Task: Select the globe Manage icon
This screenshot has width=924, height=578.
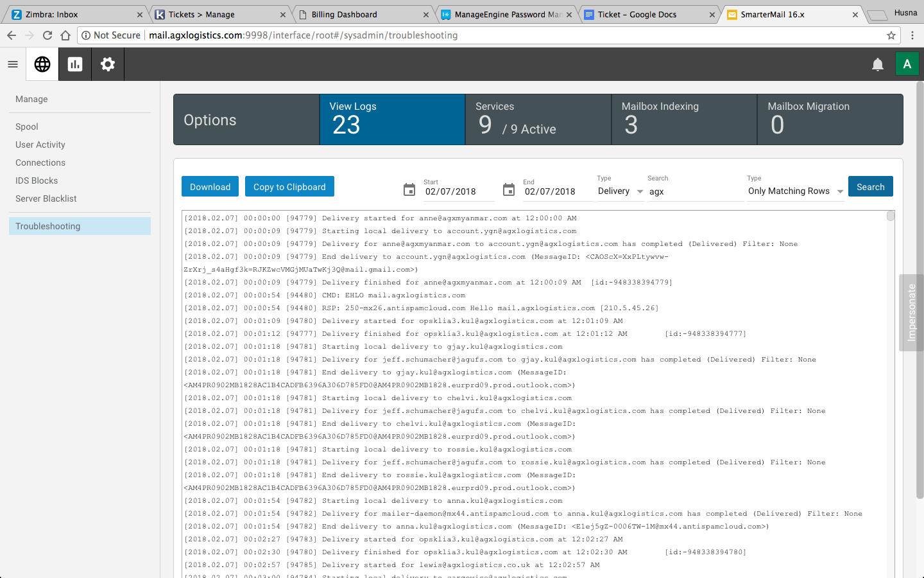Action: click(x=42, y=64)
